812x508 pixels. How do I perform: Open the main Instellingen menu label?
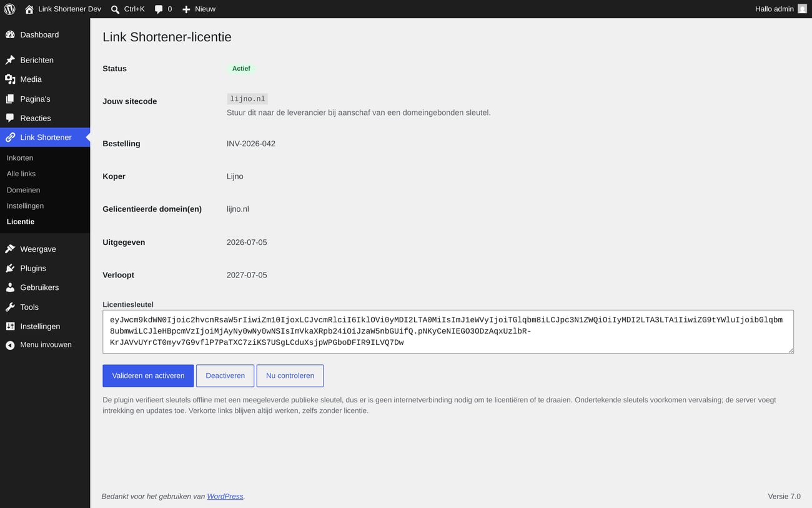(x=40, y=326)
